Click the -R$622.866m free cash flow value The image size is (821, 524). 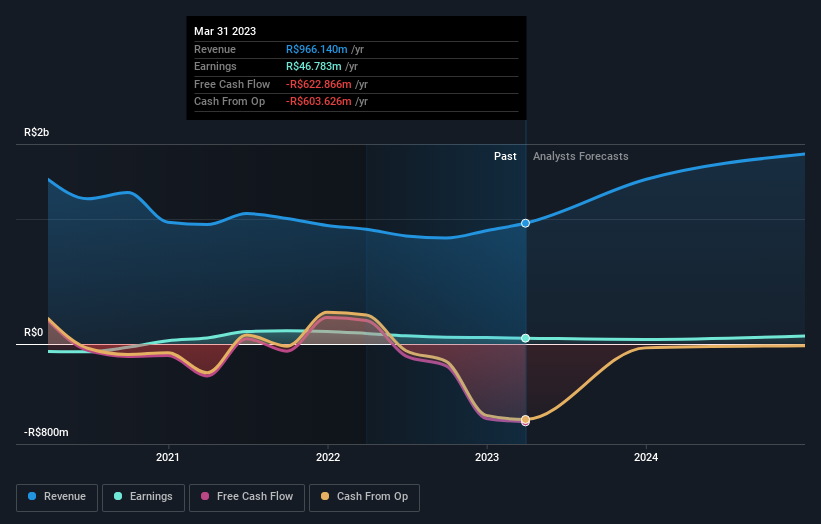[319, 84]
